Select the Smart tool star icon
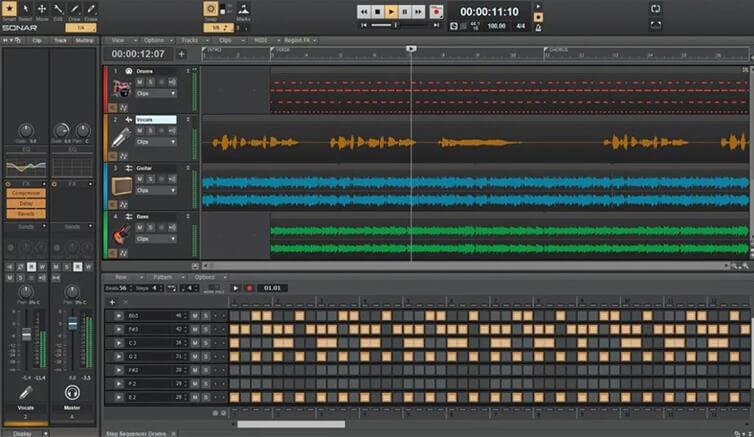Viewport: 754px width, 437px height. [x=9, y=9]
